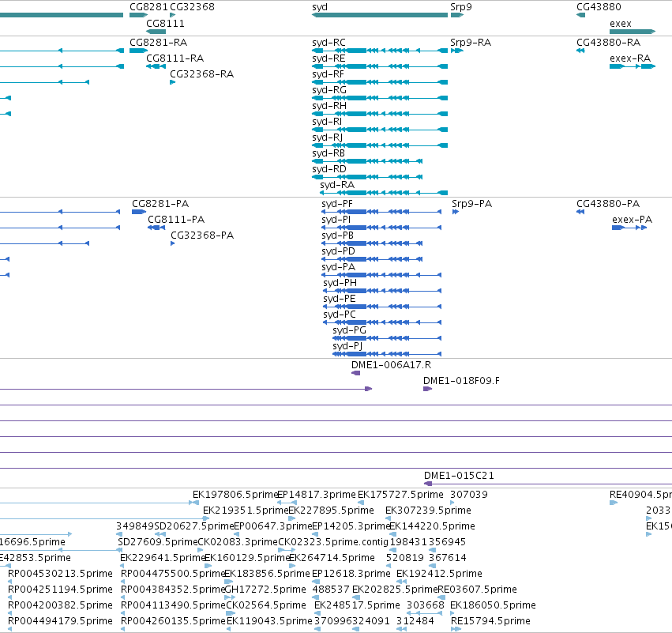Select the CG8111 gene label
Viewport: 672px width, 633px height.
click(x=165, y=24)
